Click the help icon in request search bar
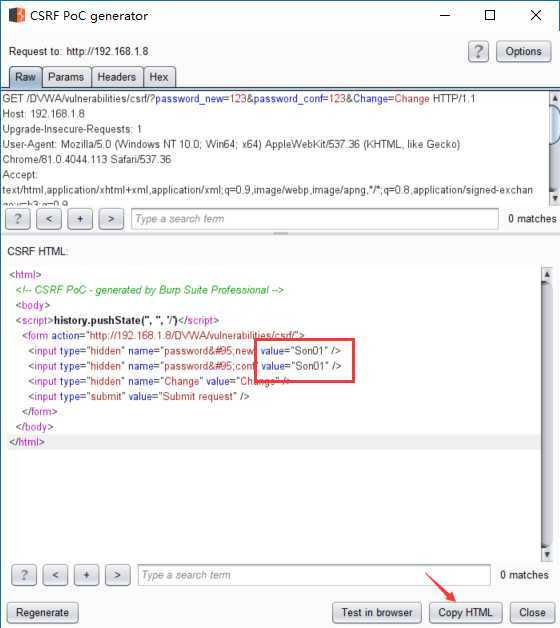560x628 pixels. click(18, 219)
